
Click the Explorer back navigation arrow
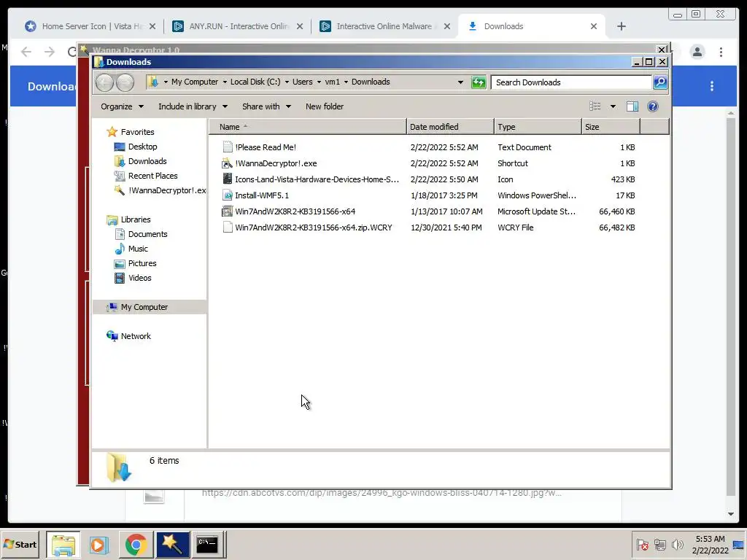[104, 82]
